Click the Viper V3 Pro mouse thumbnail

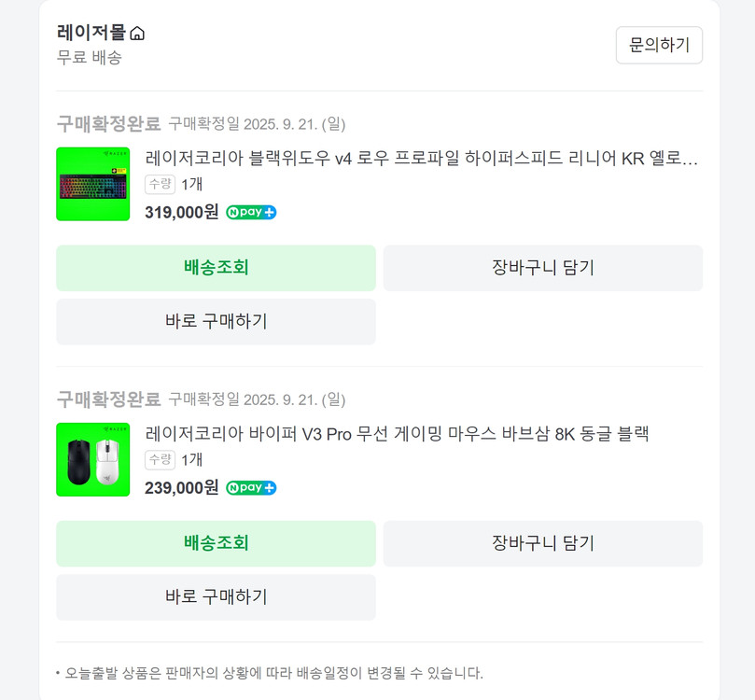(92, 459)
